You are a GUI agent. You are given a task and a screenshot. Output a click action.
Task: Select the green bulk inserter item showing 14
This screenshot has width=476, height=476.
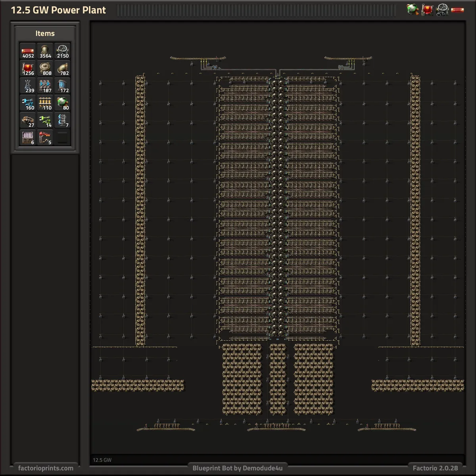click(45, 120)
